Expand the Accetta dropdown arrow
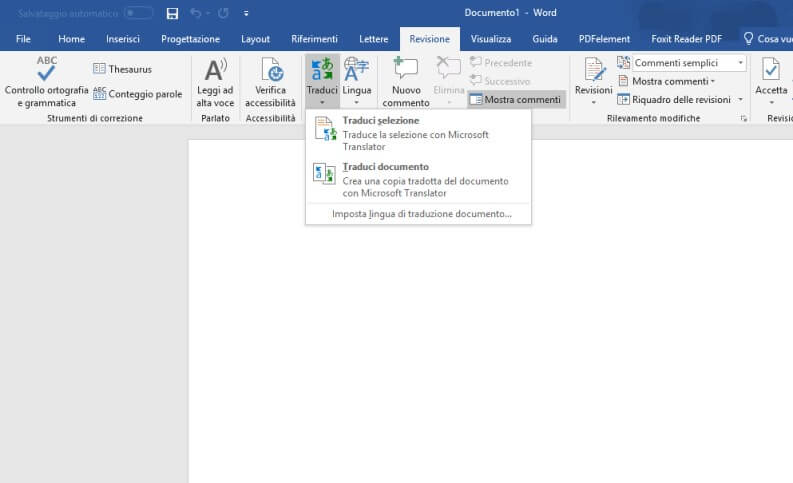793x483 pixels. pos(771,103)
